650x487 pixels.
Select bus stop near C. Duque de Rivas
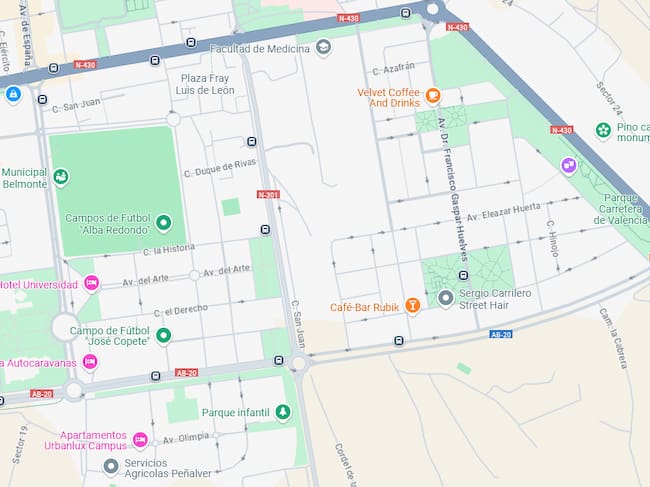coord(252,142)
